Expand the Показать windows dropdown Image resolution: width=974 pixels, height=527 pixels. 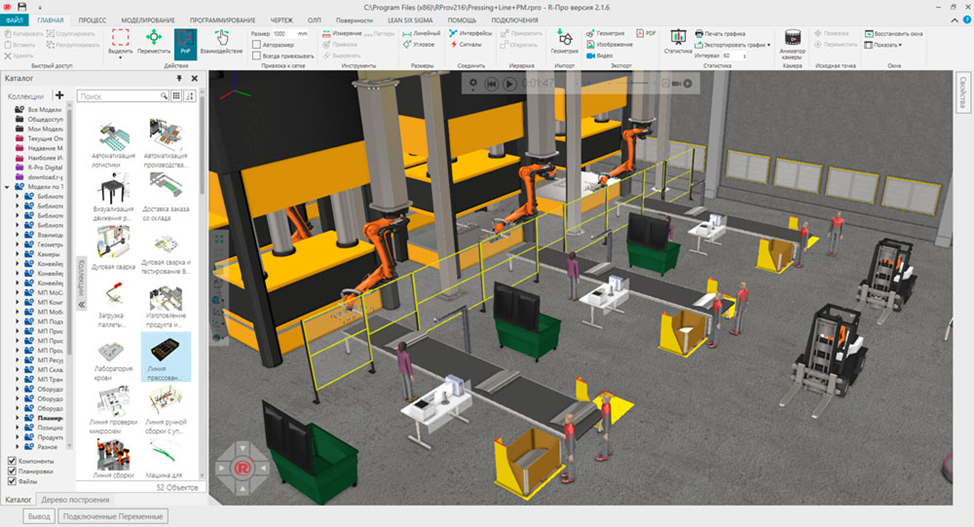coord(886,45)
